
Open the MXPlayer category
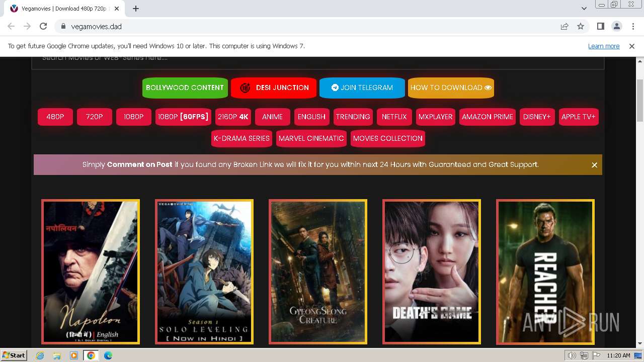pos(436,117)
